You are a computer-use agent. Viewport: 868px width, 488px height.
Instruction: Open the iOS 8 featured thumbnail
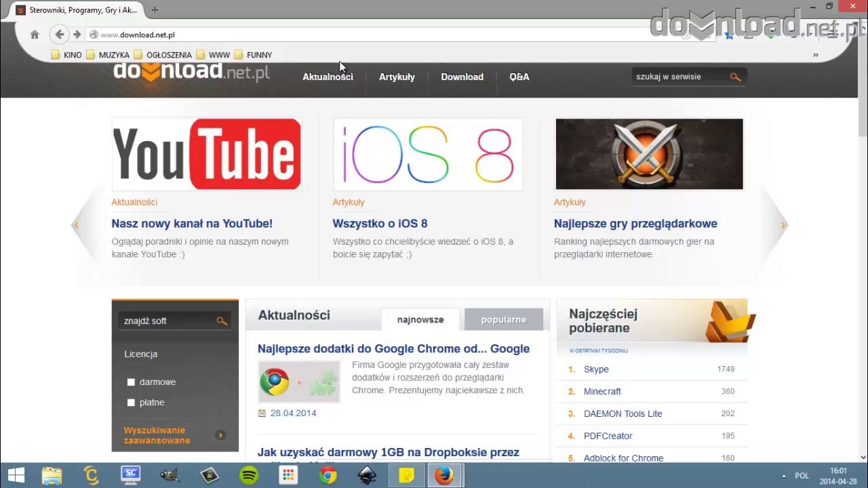point(428,154)
